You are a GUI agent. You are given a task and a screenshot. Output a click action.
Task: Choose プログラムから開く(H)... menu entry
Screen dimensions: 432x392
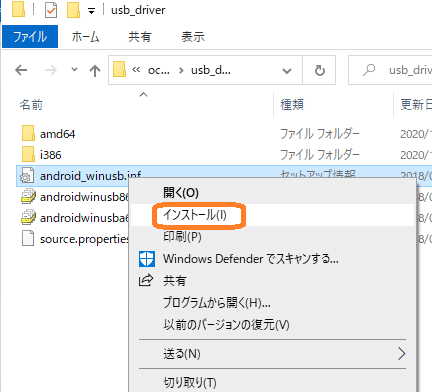click(x=273, y=303)
